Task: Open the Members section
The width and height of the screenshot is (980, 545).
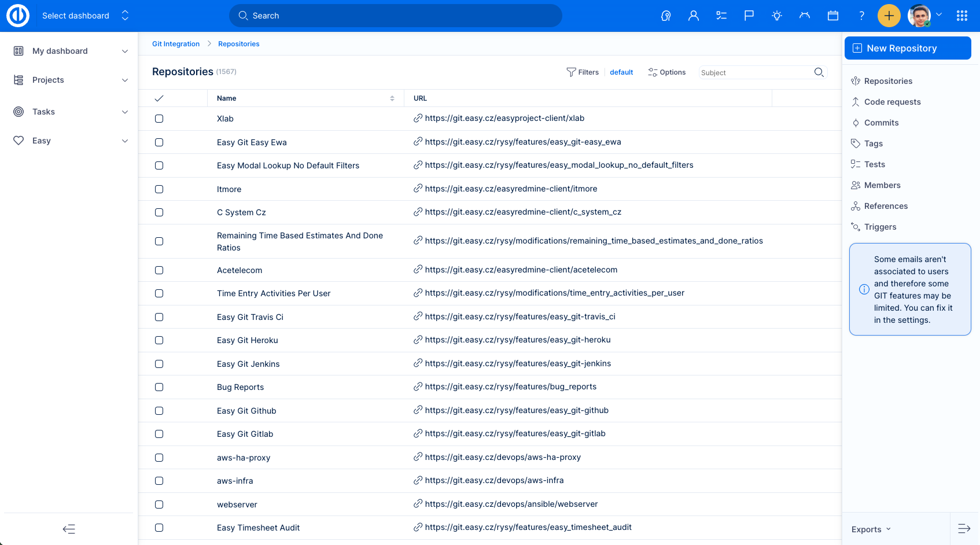Action: tap(882, 185)
